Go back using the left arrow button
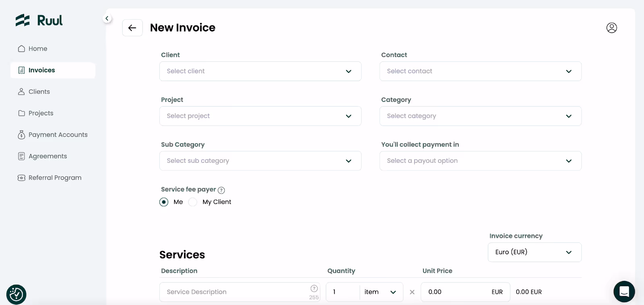644x305 pixels. coord(132,28)
